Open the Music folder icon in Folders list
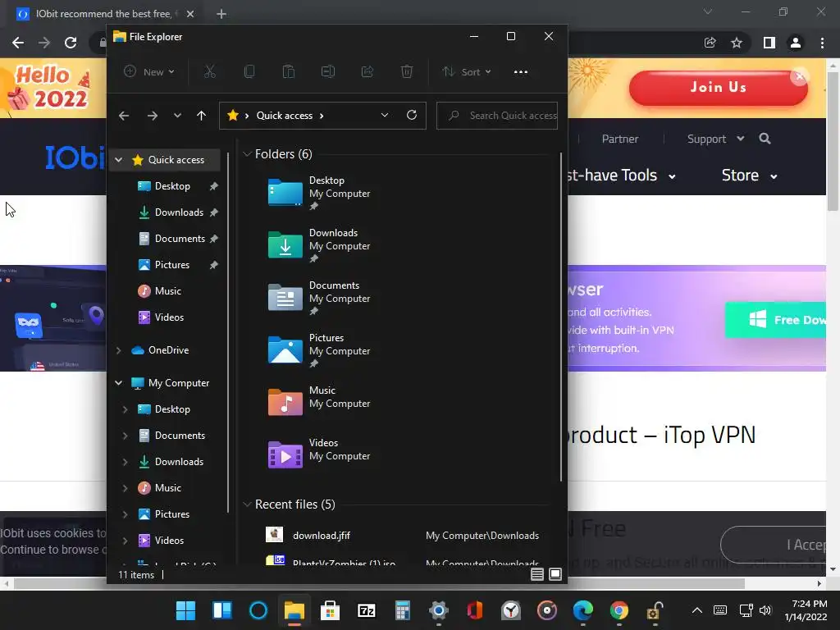Screen dimensions: 840x630 (285, 403)
